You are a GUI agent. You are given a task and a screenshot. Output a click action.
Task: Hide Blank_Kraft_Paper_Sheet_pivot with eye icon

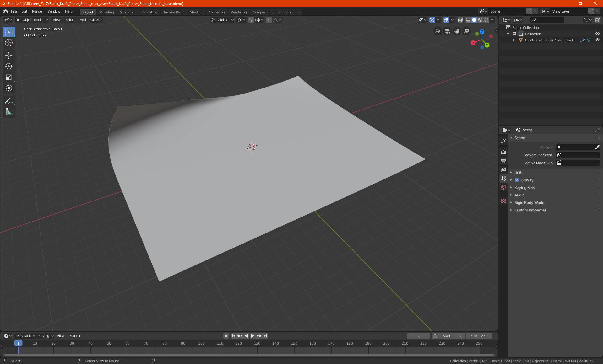point(597,40)
